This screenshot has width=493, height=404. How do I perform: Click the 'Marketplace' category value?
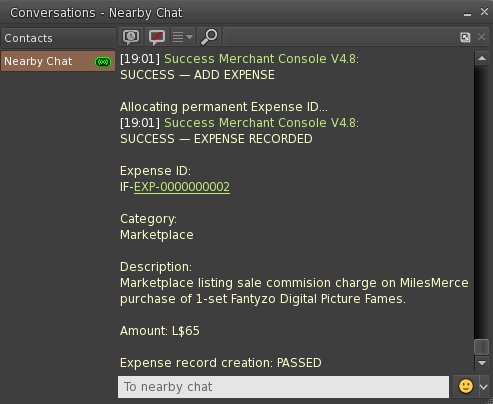tap(157, 235)
